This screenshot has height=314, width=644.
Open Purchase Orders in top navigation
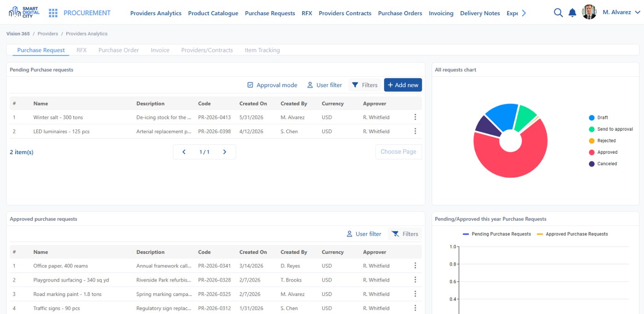(x=400, y=13)
